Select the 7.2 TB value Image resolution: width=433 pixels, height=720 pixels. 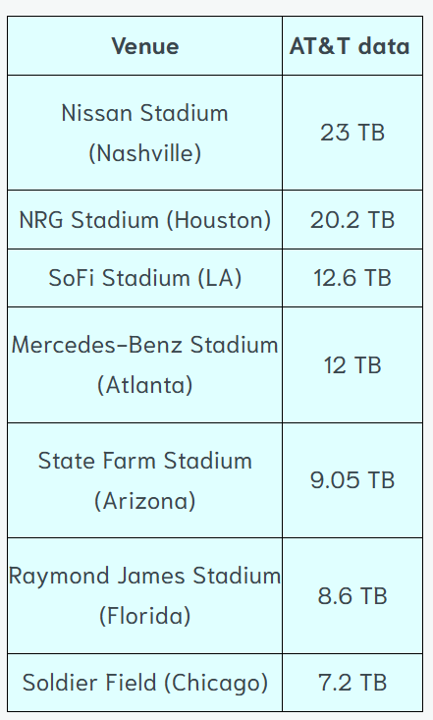352,682
